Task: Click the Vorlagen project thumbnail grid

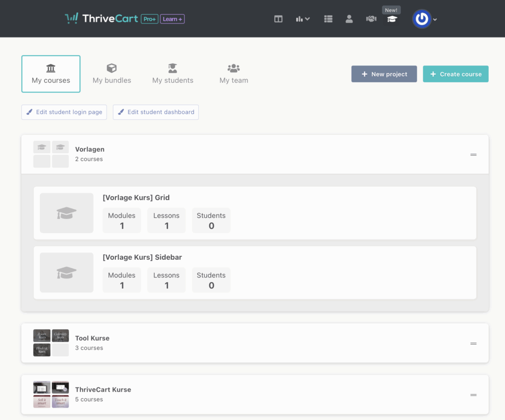Action: (51, 154)
